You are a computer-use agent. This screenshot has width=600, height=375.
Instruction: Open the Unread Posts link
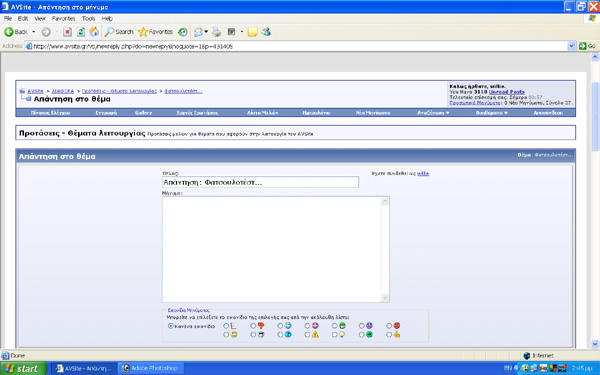[507, 92]
